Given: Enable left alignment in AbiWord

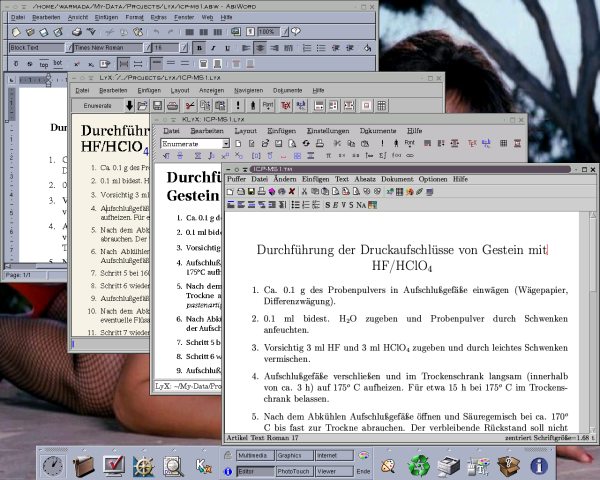Looking at the screenshot, I should (x=246, y=48).
